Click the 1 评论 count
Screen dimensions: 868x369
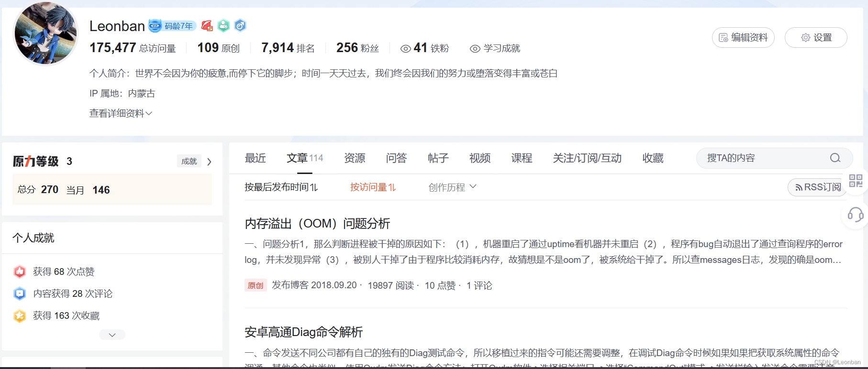pos(479,285)
